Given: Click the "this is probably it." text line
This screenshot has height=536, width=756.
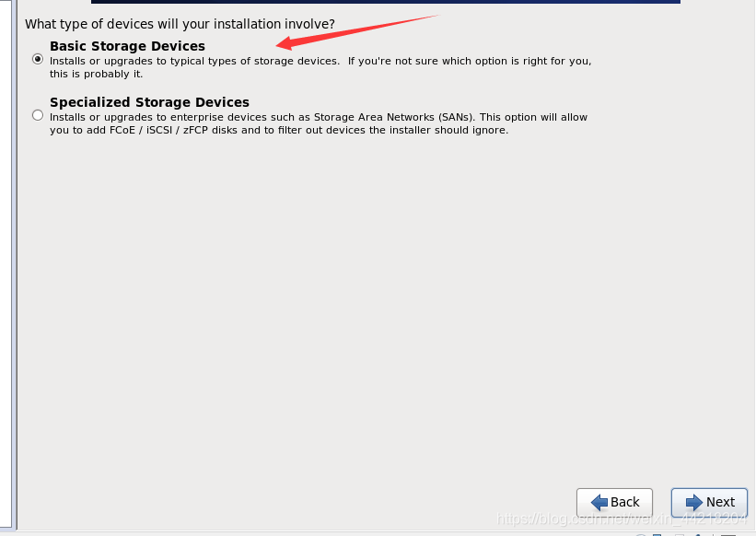Looking at the screenshot, I should point(96,74).
